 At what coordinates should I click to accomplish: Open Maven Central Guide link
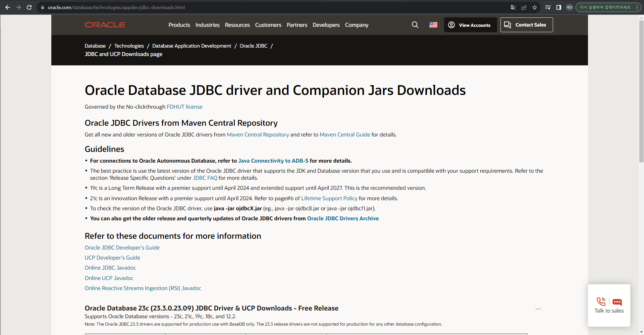(345, 134)
